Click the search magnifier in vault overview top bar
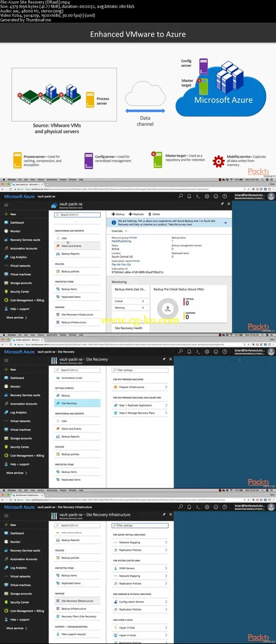Screen dimensions: 276x644 [x=181, y=196]
